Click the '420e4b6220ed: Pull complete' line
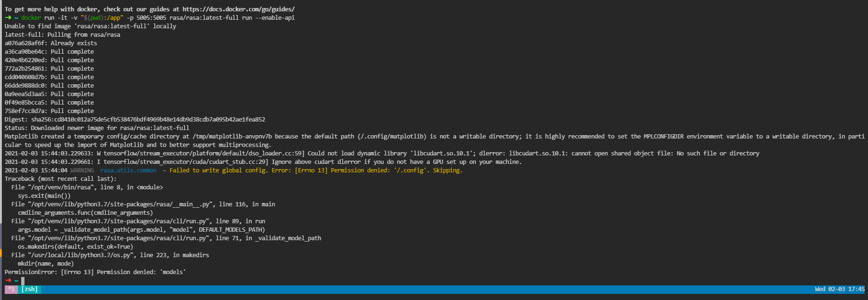Viewport: 868px width, 300px height. click(x=49, y=60)
